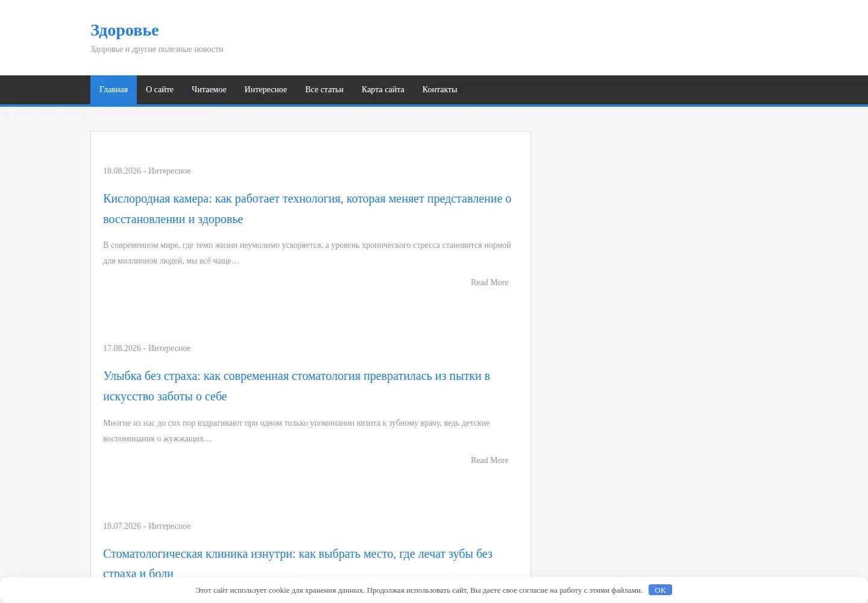Accept cookies with the OK button
This screenshot has width=868, height=603.
pyautogui.click(x=660, y=590)
